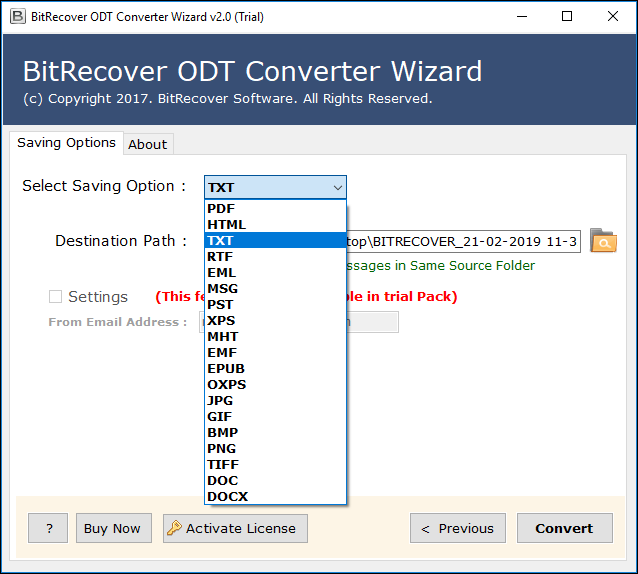Choose XPS from the dropdown list
Image resolution: width=638 pixels, height=574 pixels.
point(275,321)
